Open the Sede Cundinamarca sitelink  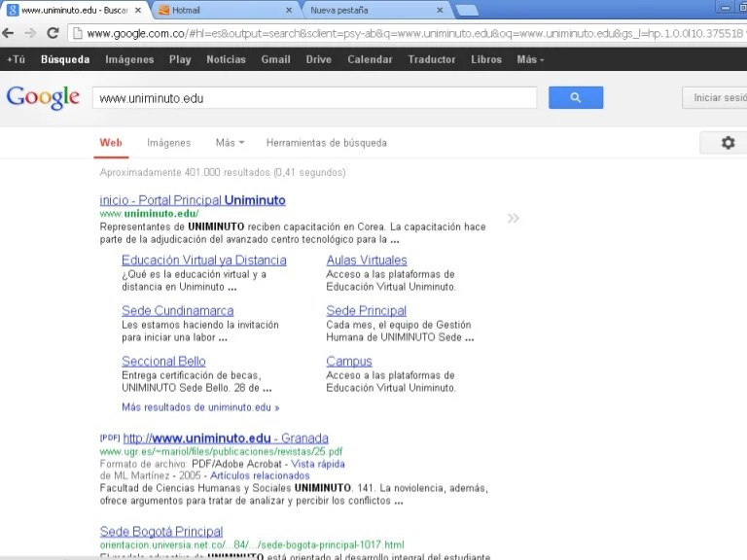click(x=178, y=310)
